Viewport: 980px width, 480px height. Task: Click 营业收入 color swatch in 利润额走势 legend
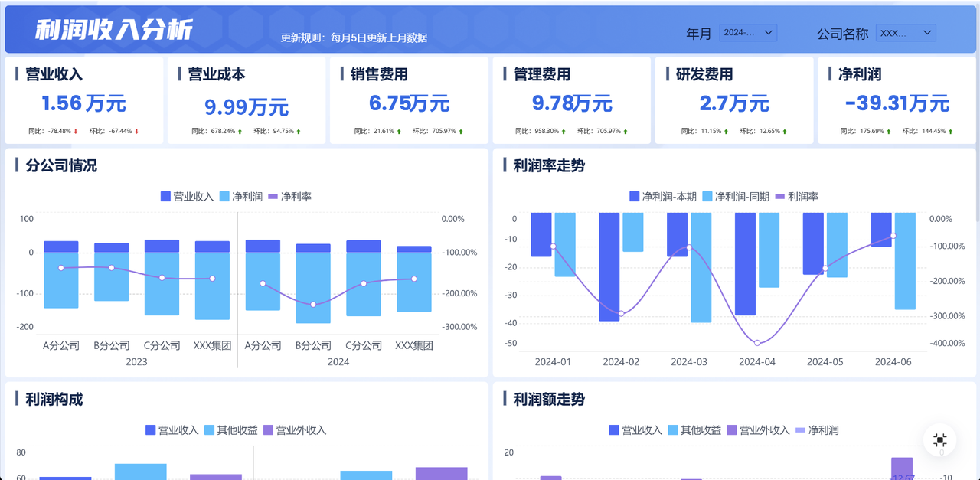click(614, 430)
